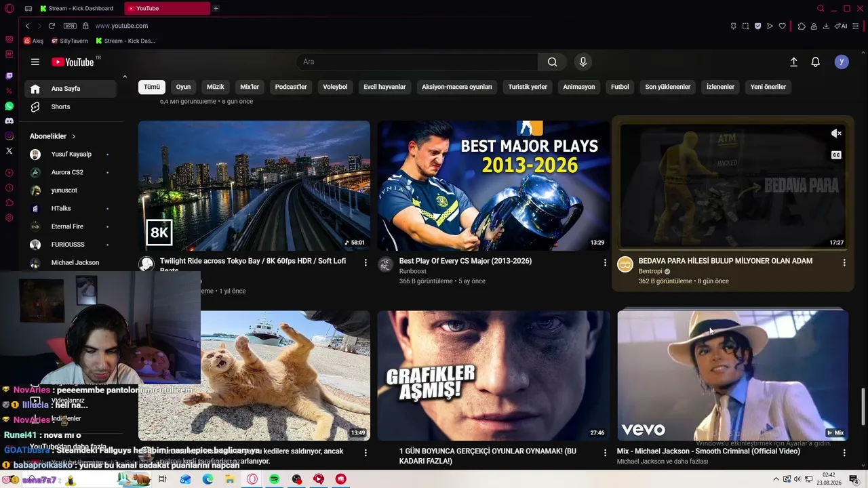Viewport: 868px width, 488px height.
Task: Click the page vertical scrollbar thumb
Action: point(863,407)
